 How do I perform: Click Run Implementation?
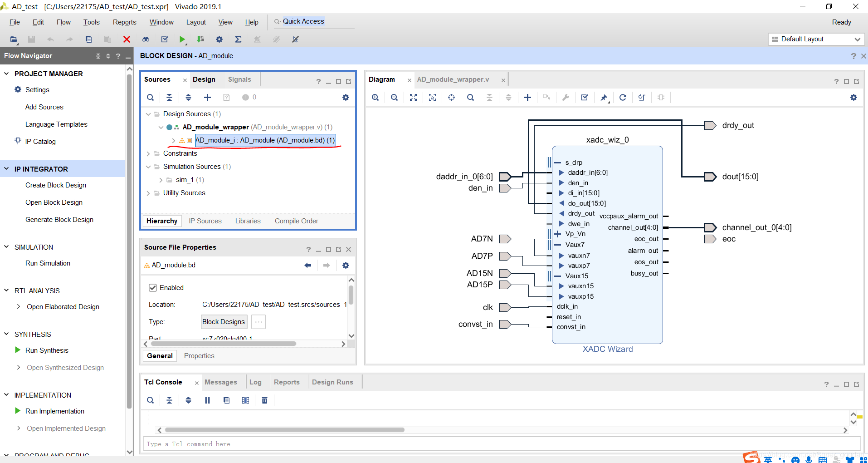pos(55,411)
